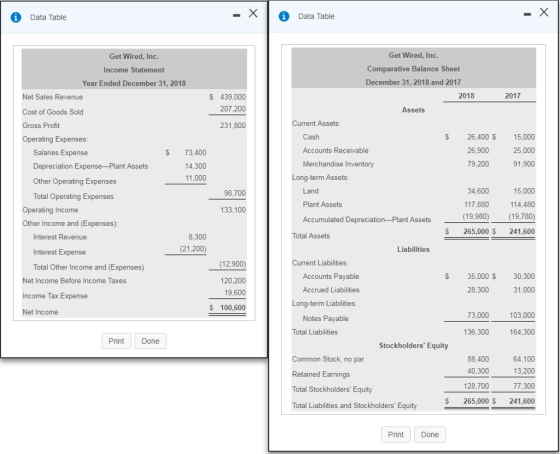Click 2018 Retained Earnings value 40,300
Screen dimensions: 560x454
point(478,371)
